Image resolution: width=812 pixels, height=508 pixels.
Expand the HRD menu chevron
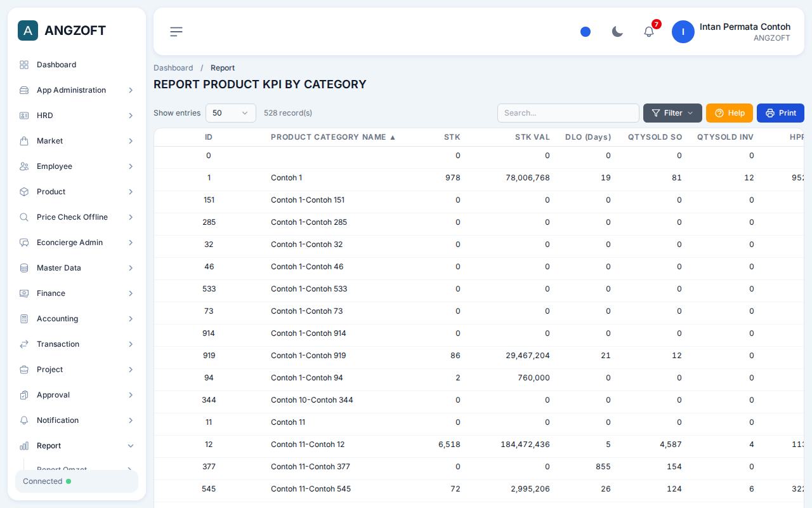point(131,116)
